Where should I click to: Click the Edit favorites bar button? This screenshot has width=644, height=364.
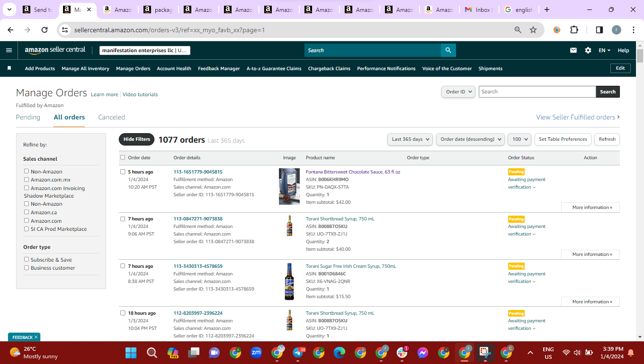click(620, 68)
